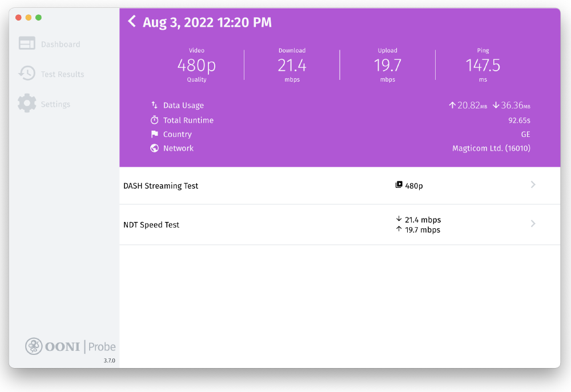The width and height of the screenshot is (571, 392).
Task: Open the DASH Streaming Test details
Action: pyautogui.click(x=161, y=185)
